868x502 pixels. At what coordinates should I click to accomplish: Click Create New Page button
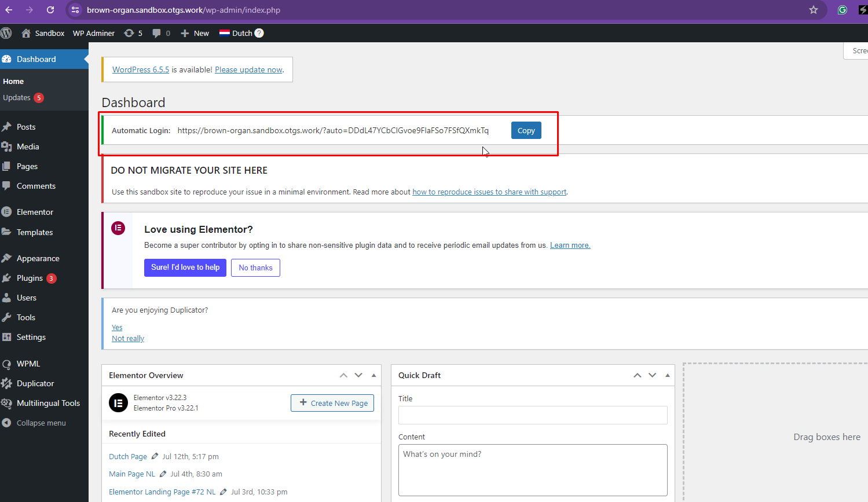click(x=332, y=403)
